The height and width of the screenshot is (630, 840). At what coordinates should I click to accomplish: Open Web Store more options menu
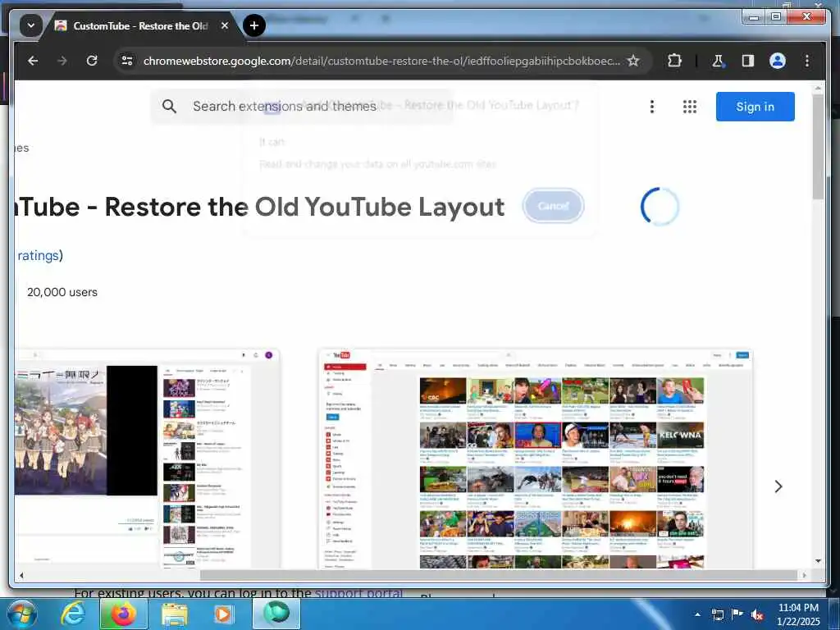(652, 106)
